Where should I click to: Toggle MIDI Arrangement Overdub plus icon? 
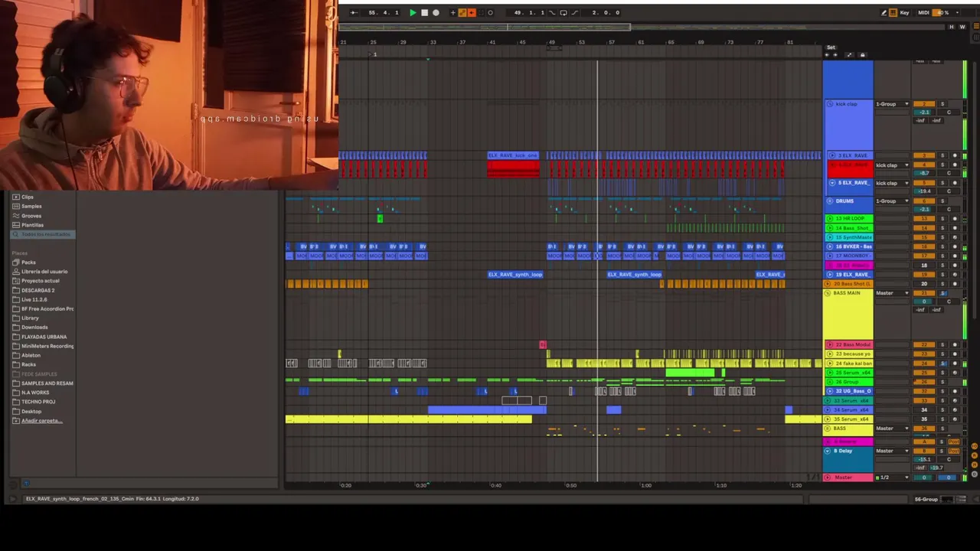[452, 12]
